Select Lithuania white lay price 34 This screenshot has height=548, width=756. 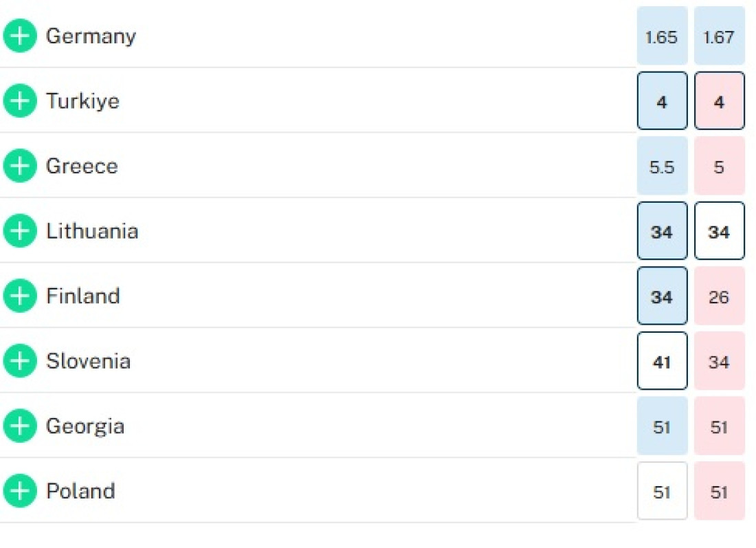[x=720, y=230]
